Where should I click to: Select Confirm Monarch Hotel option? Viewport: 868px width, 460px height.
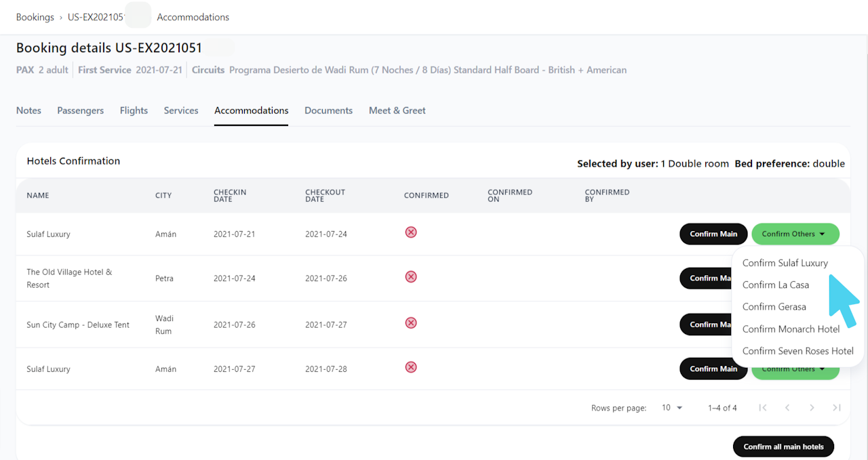pos(791,329)
